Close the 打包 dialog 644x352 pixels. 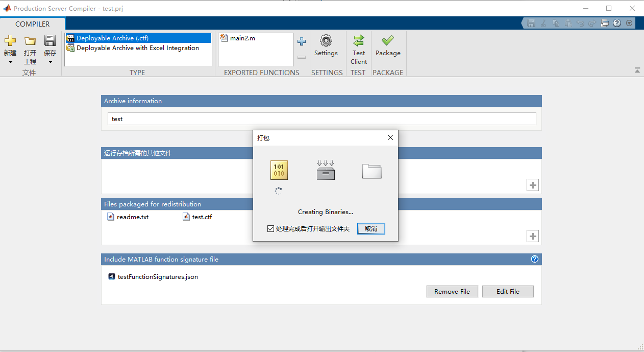coord(390,137)
